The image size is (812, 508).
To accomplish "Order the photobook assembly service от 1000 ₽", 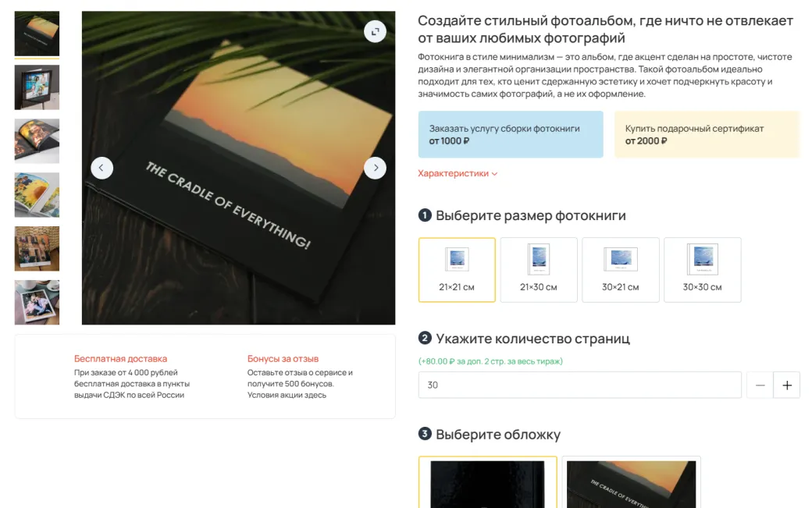I will pyautogui.click(x=511, y=134).
